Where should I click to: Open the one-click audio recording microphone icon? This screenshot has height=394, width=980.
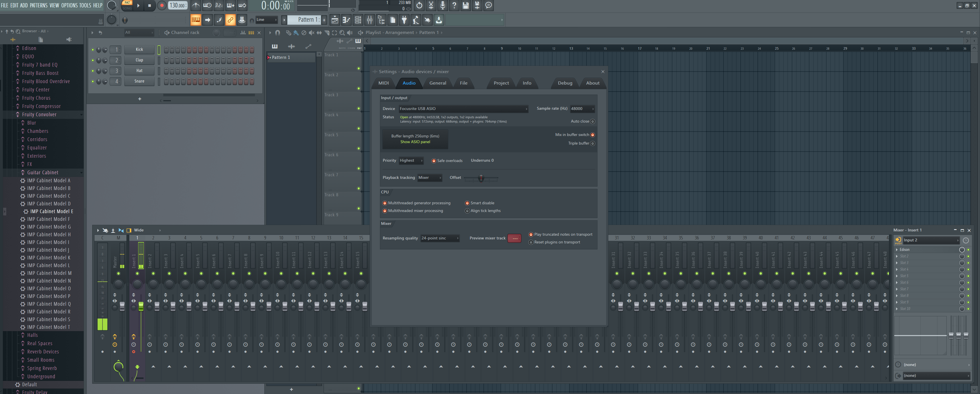click(442, 5)
